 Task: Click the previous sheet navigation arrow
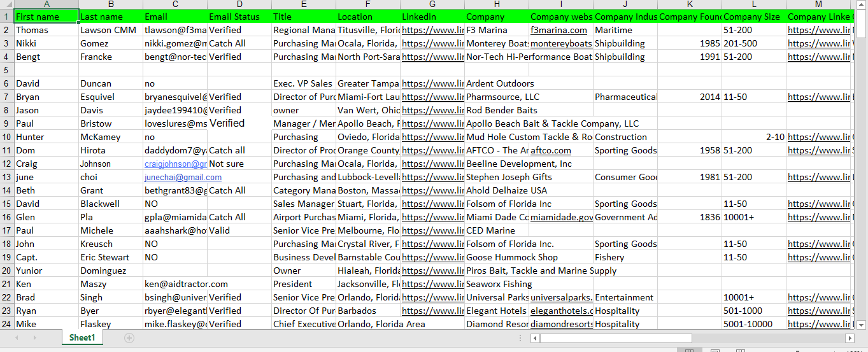(17, 338)
